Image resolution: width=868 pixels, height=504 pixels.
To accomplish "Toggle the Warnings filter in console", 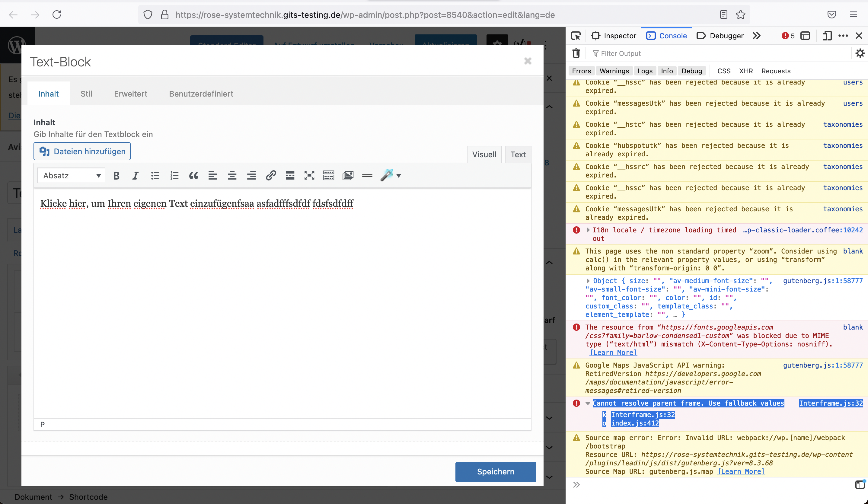I will click(x=614, y=71).
